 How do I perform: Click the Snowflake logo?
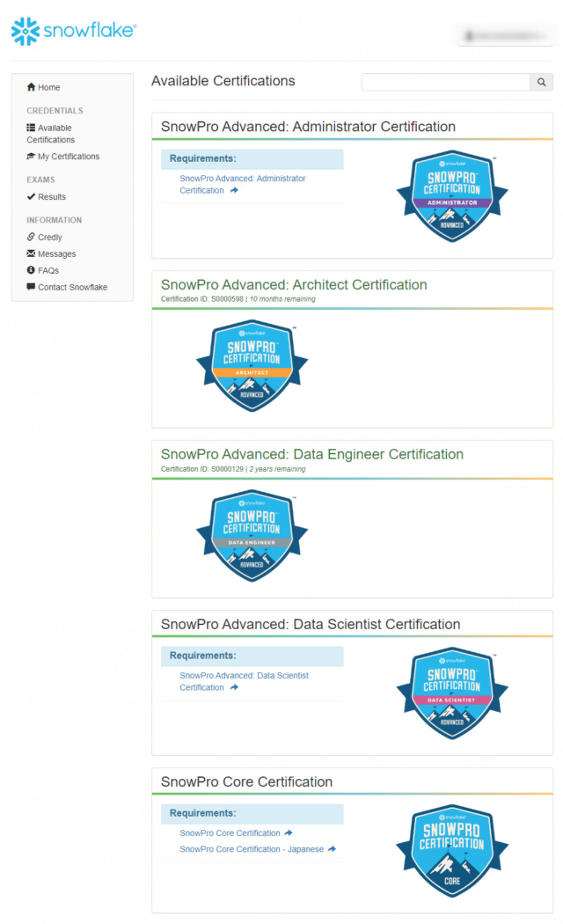[74, 31]
